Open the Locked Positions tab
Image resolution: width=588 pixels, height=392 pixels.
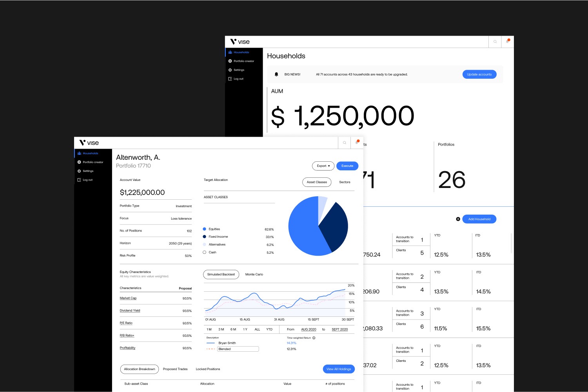tap(208, 369)
